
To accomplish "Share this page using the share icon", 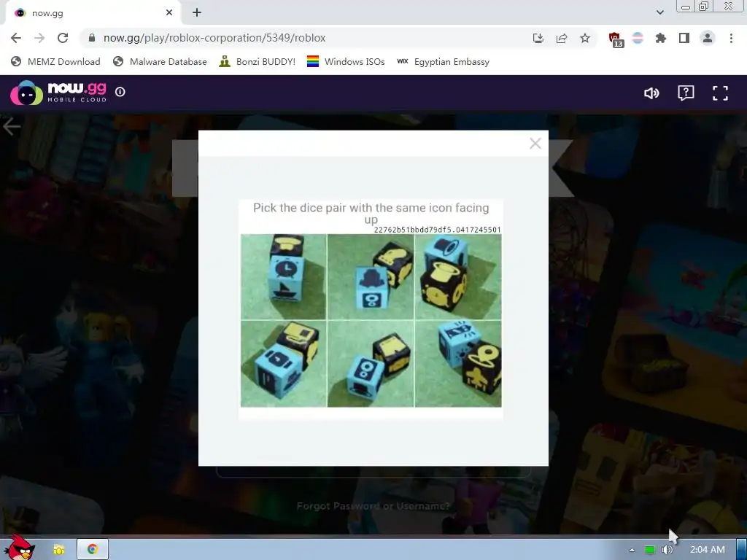I will pos(562,38).
